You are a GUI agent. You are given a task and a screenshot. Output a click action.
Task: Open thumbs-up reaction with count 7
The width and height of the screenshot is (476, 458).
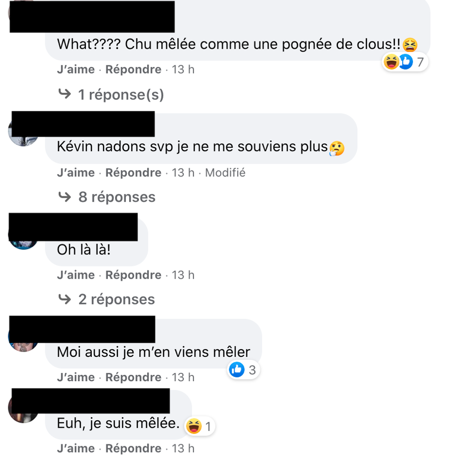click(x=406, y=62)
